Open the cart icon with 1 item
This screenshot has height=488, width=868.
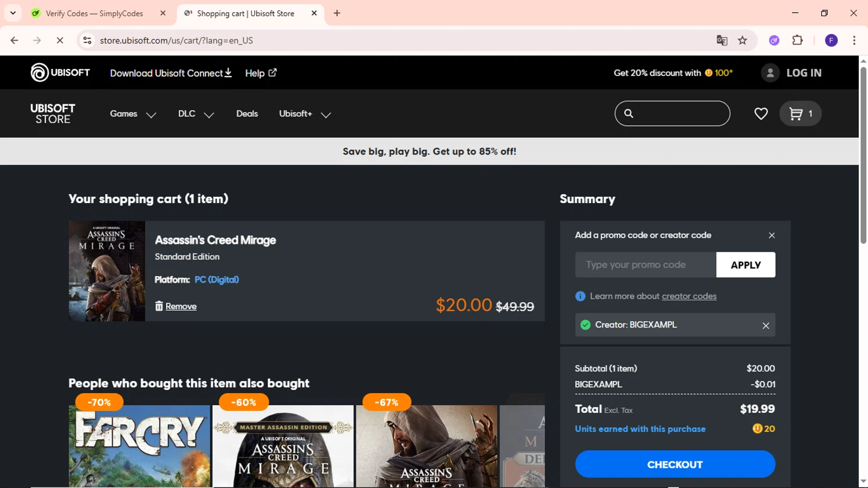click(x=800, y=113)
